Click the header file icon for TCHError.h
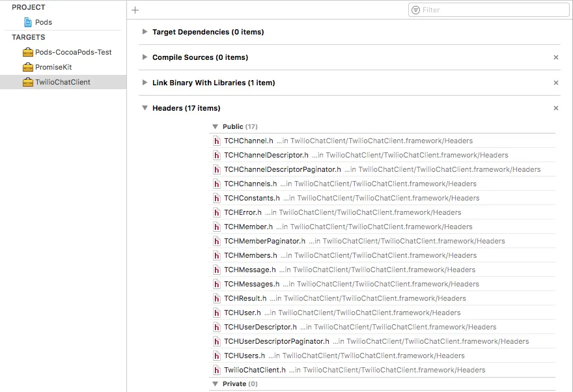Screen dimensions: 573x392 217,213
